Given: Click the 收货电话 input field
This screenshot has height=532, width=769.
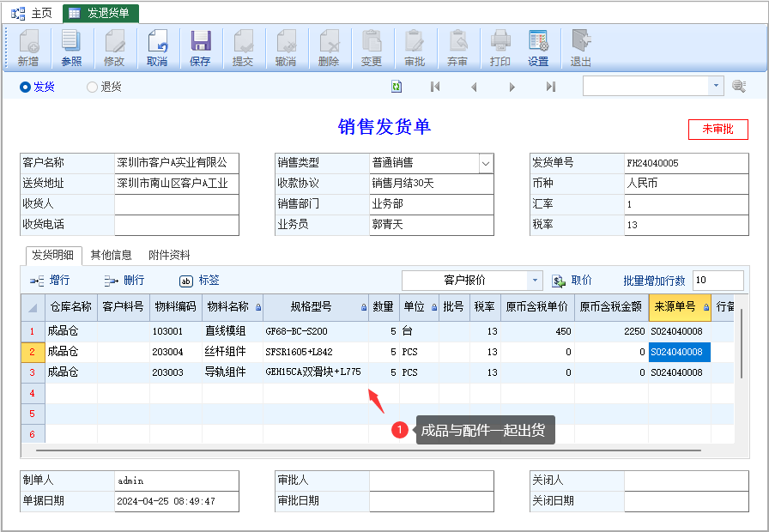Looking at the screenshot, I should (x=177, y=225).
